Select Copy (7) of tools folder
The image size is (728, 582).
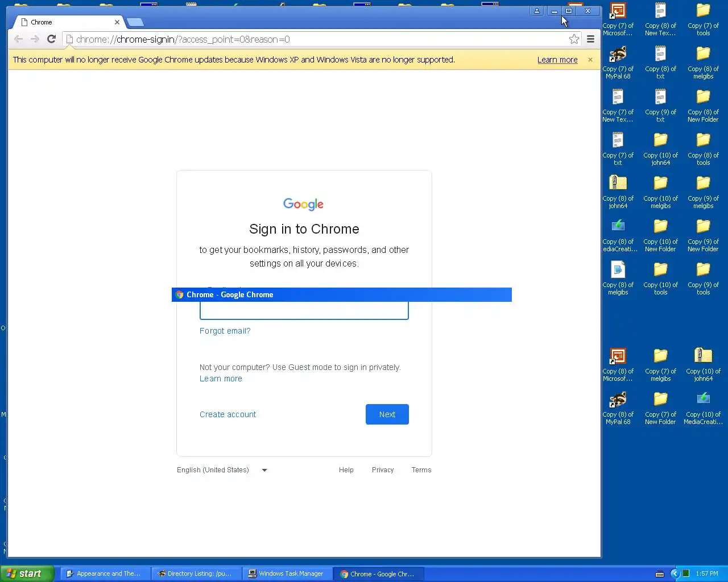(x=703, y=20)
